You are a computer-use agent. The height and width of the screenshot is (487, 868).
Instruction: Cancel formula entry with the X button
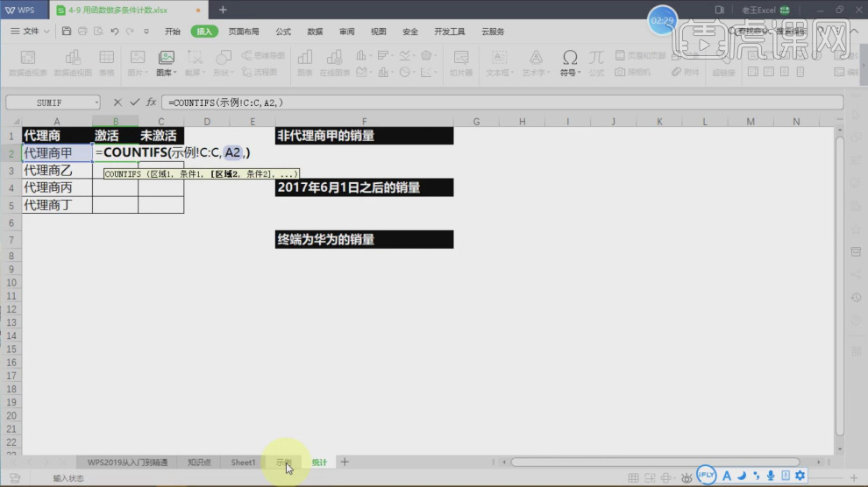(x=117, y=102)
